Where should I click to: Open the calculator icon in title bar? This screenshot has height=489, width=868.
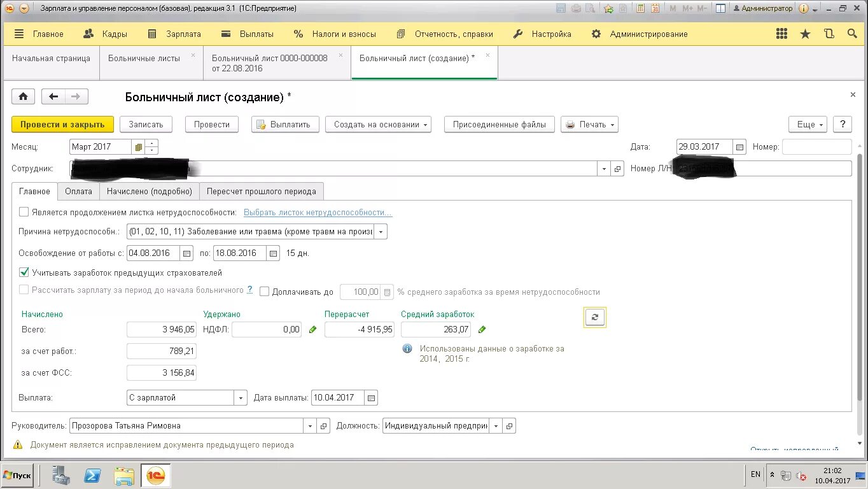tap(640, 9)
